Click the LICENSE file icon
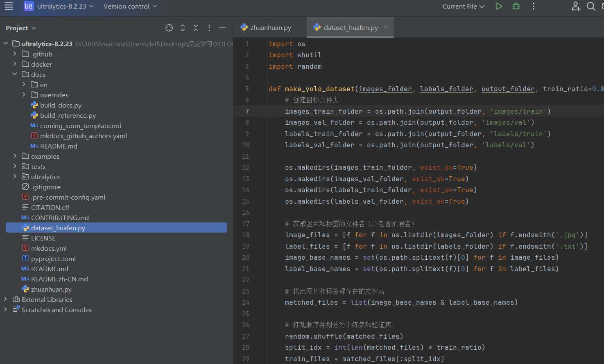 pyautogui.click(x=25, y=238)
